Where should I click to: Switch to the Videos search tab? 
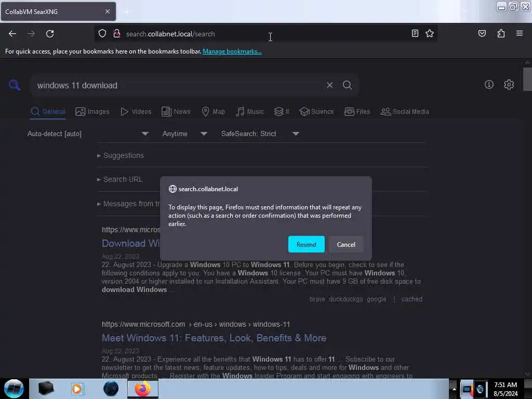pos(136,112)
